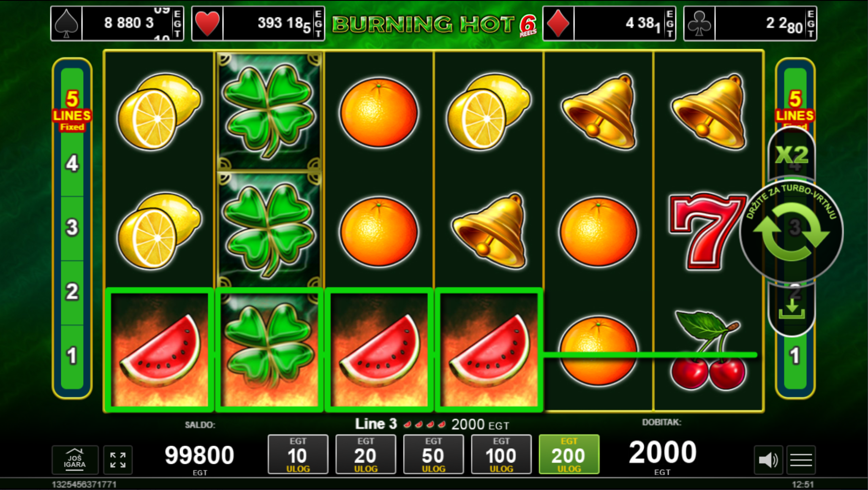
Task: Open the Još Igara home button
Action: (x=75, y=460)
